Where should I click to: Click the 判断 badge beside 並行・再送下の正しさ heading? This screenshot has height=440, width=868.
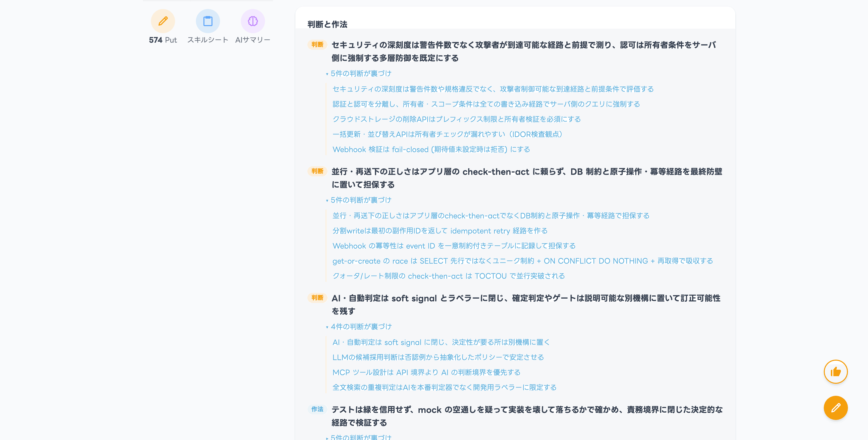pos(317,171)
